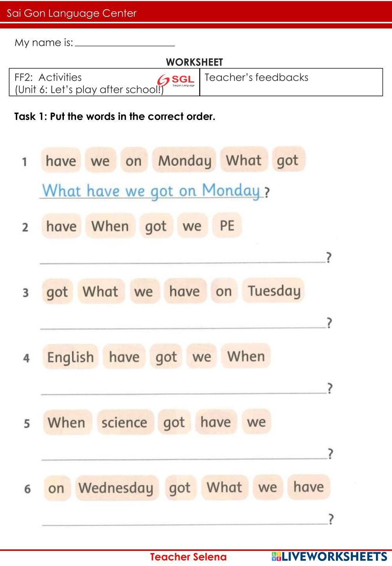Select the 'Wednesday' word tile
Screen dimensions: 392x566
(x=116, y=488)
